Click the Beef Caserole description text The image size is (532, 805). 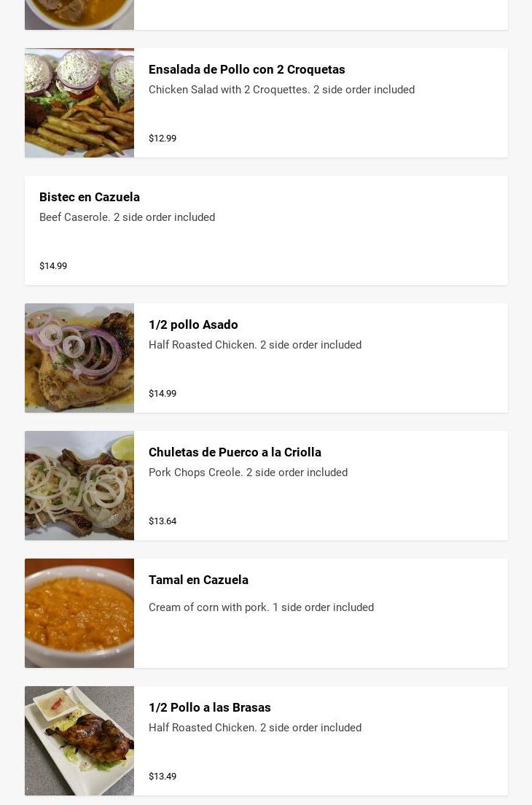tap(127, 217)
